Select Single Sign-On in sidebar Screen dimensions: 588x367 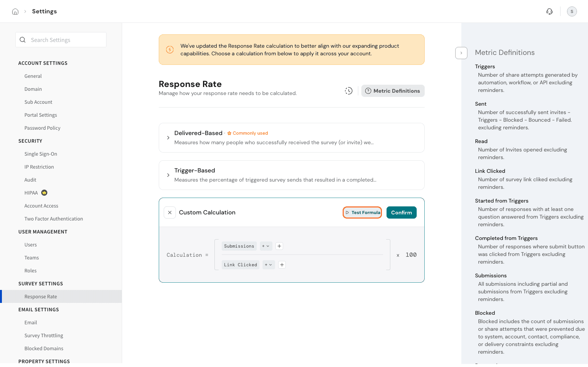point(40,154)
